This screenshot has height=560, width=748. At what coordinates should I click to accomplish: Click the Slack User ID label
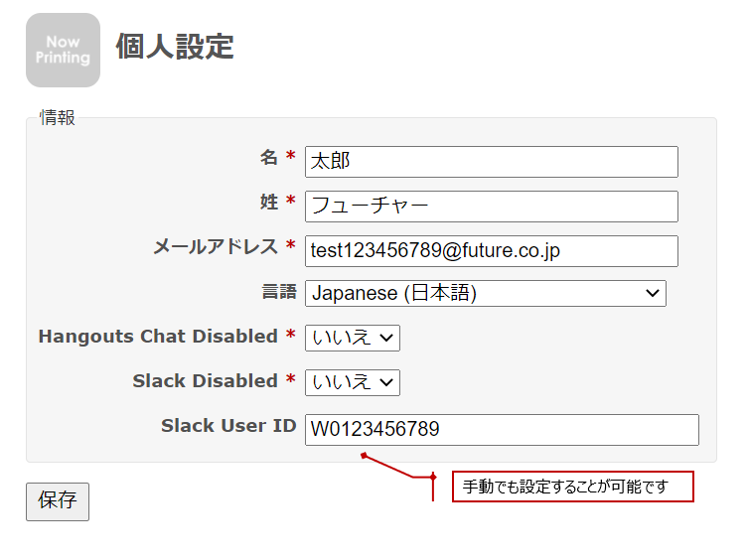coord(228,426)
